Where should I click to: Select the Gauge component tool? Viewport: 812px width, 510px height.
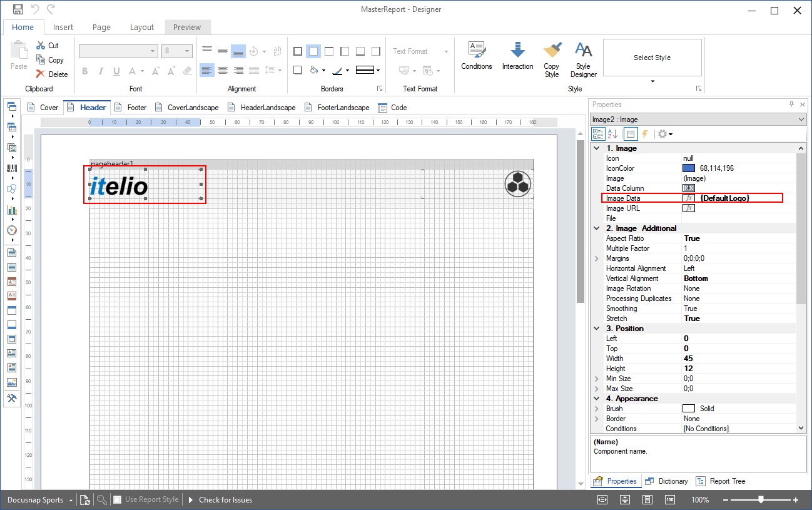pyautogui.click(x=11, y=230)
